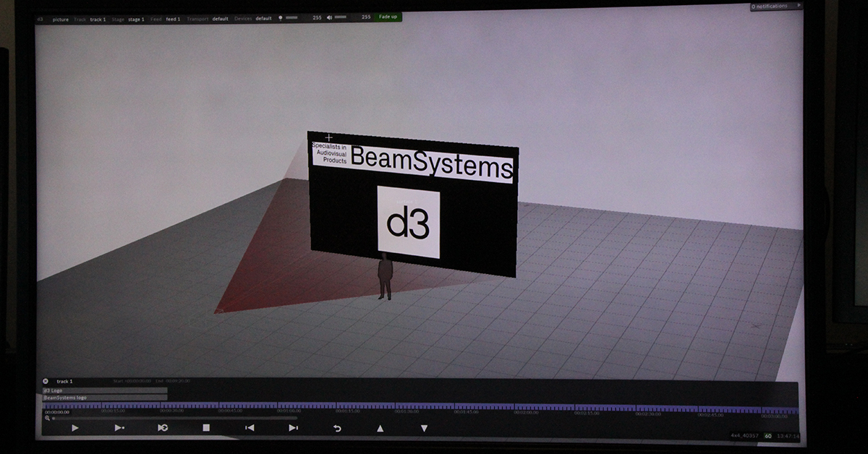Click the green Fade up button
The width and height of the screenshot is (868, 454).
(x=388, y=17)
